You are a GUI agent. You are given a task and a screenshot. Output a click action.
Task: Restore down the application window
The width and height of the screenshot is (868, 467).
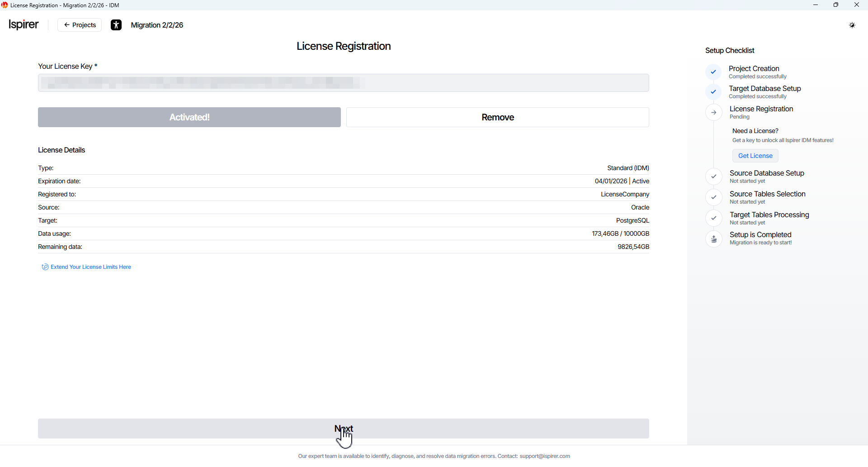(836, 5)
